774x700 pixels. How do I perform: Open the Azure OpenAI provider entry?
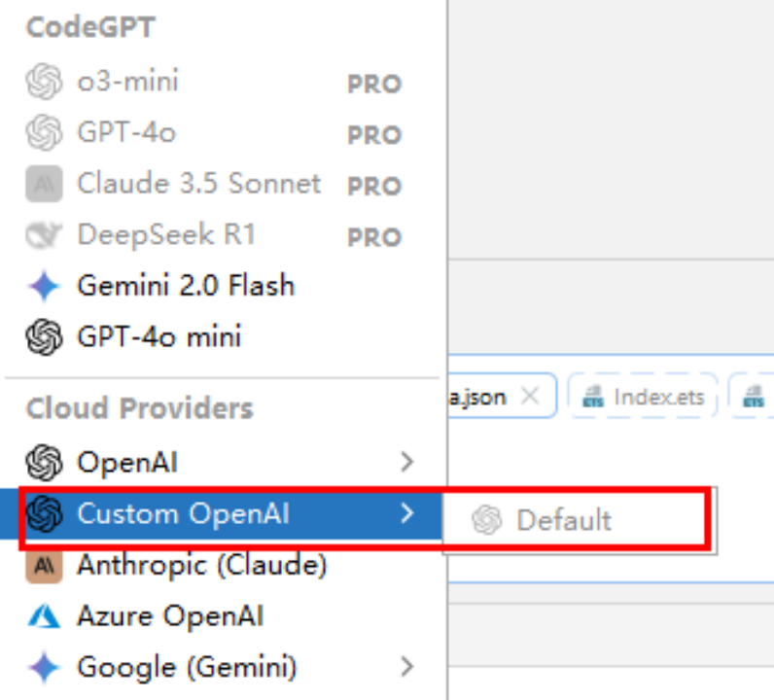(170, 616)
